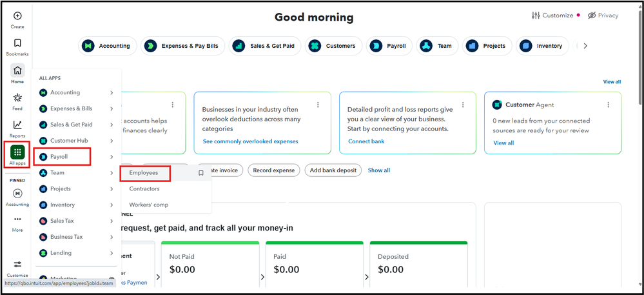The image size is (644, 295).
Task: Open Customize sliders at top right
Action: (536, 15)
